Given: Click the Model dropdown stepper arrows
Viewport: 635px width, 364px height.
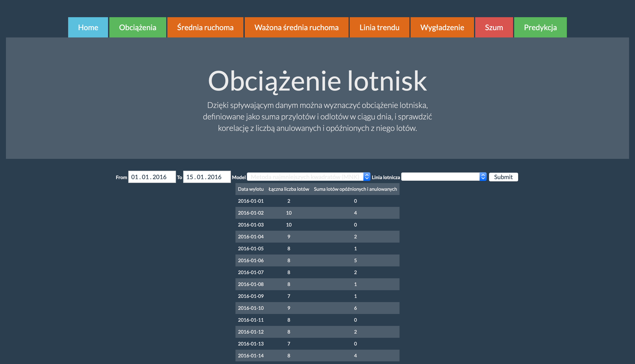Looking at the screenshot, I should [367, 177].
